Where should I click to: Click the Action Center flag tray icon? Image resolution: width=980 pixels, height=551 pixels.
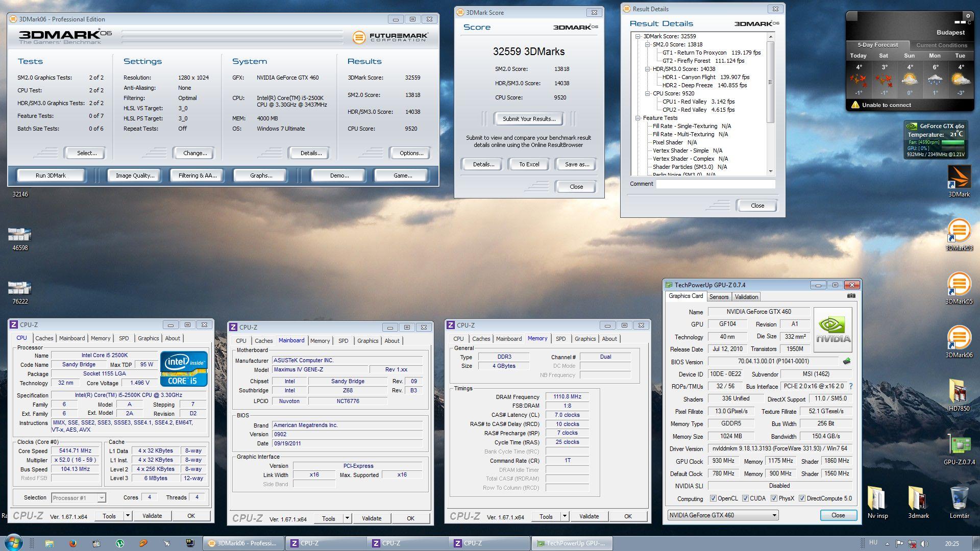[900, 544]
